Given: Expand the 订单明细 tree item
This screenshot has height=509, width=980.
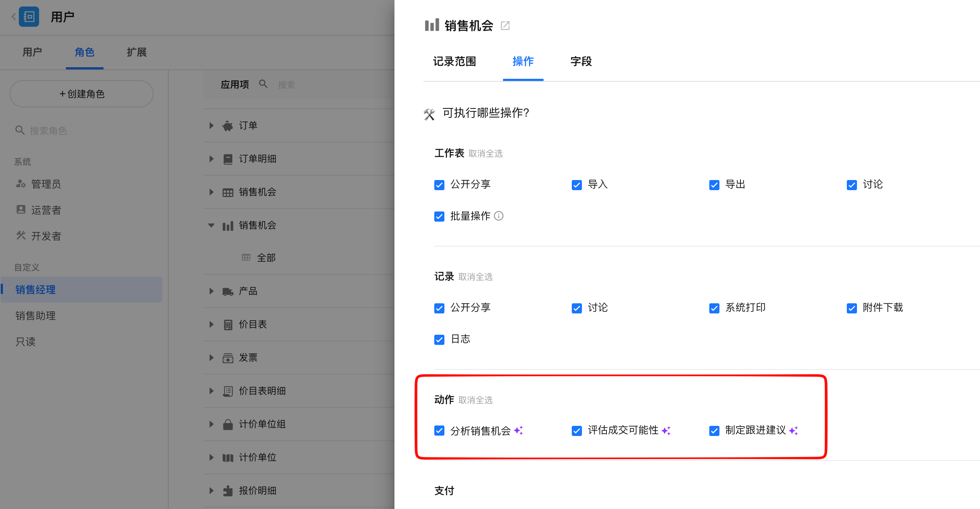Looking at the screenshot, I should [x=211, y=158].
